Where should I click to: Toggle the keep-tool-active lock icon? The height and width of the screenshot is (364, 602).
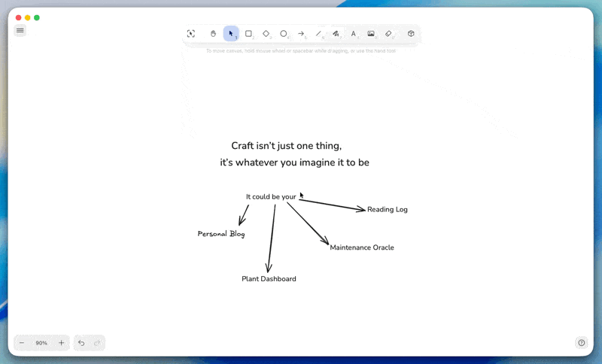point(191,34)
